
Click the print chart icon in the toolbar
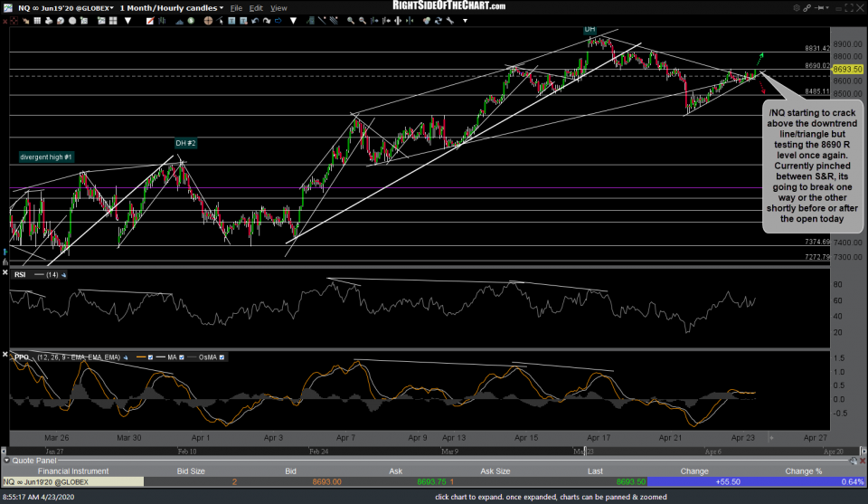[x=49, y=21]
